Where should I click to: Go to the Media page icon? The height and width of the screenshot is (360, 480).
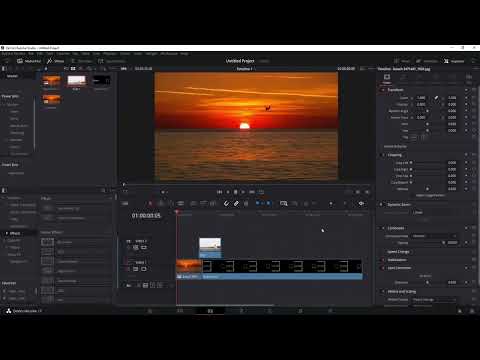point(150,311)
